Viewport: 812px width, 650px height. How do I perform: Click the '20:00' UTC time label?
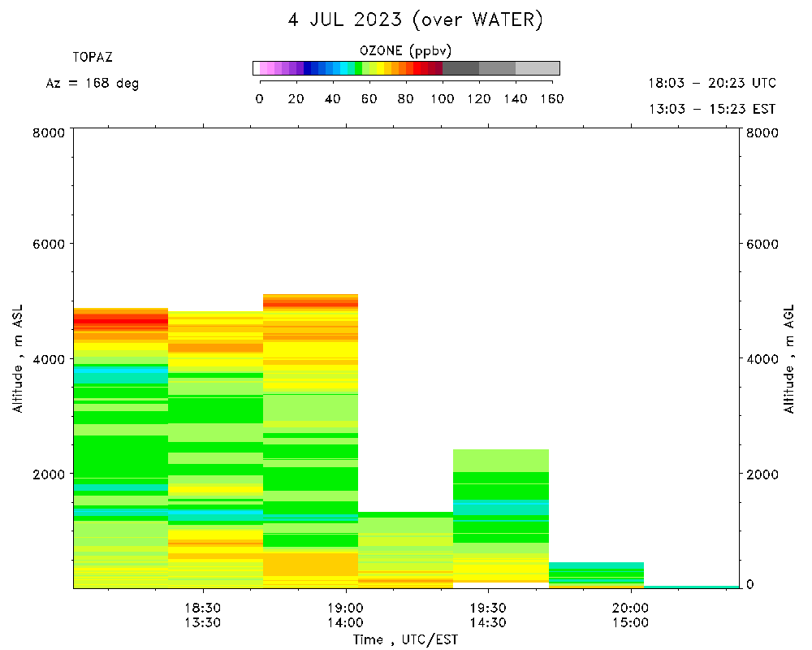(x=631, y=608)
